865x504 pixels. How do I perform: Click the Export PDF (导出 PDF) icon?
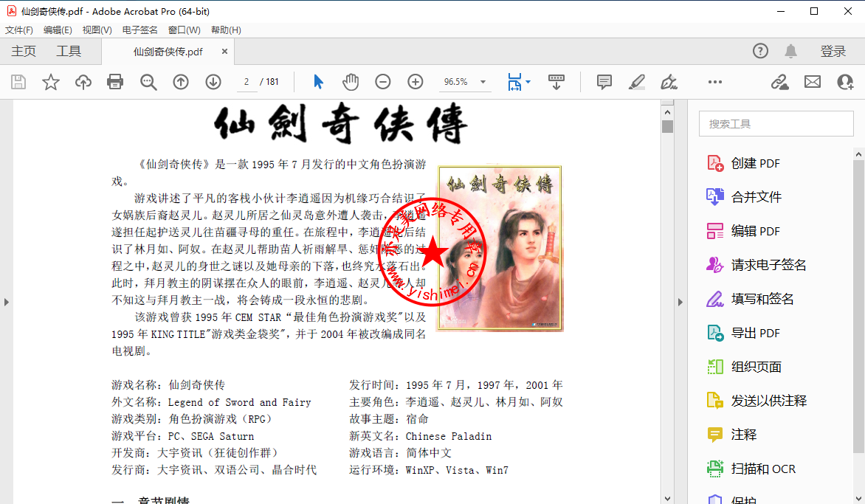pos(715,333)
